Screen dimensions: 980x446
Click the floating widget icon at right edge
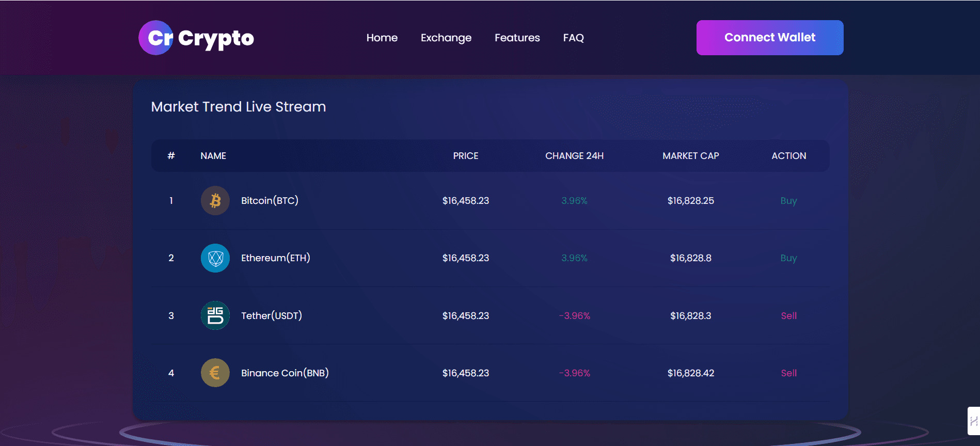pos(974,421)
